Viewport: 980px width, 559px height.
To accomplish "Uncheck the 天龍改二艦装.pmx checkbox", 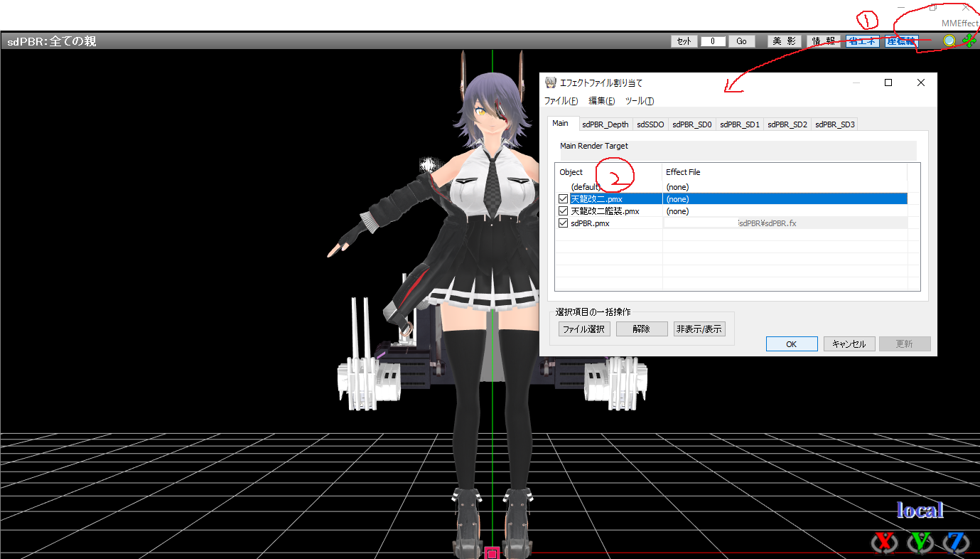I will (564, 211).
